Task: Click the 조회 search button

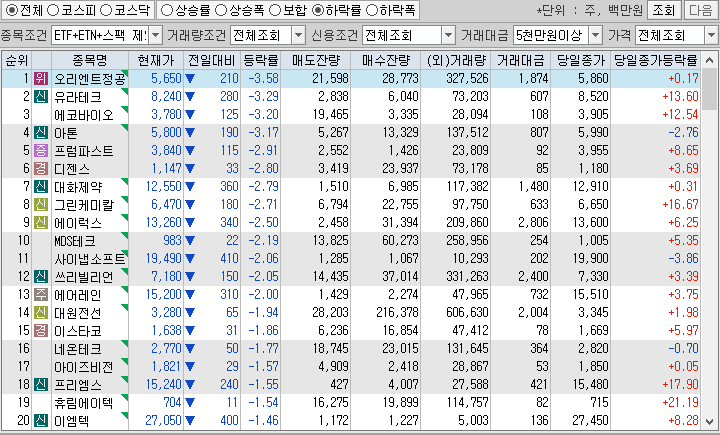Action: (664, 10)
